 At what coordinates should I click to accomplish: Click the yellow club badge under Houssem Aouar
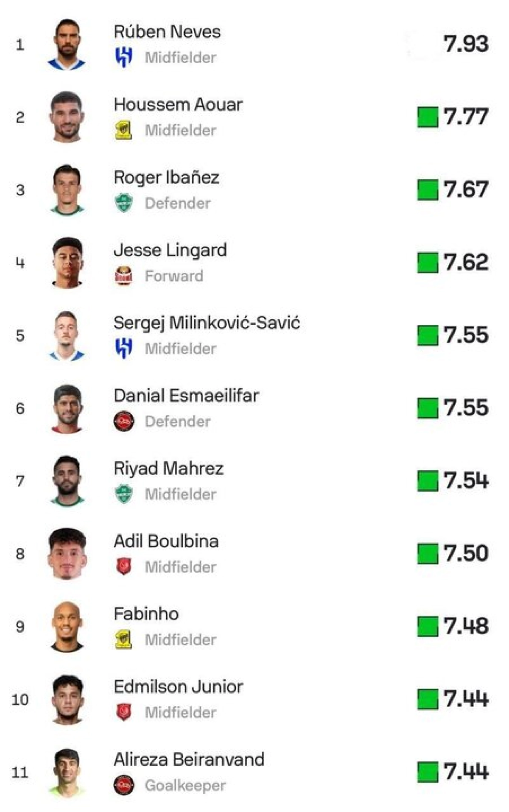tap(123, 130)
